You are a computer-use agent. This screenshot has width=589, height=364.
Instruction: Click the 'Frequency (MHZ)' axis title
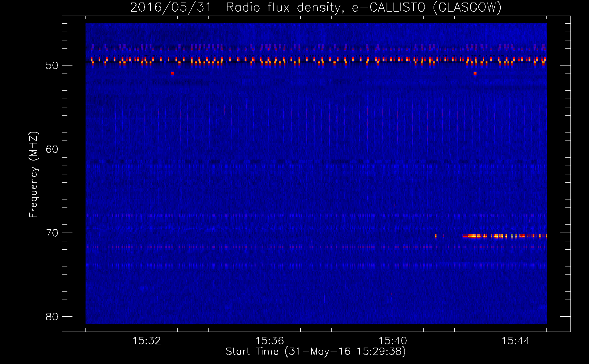[x=33, y=175]
